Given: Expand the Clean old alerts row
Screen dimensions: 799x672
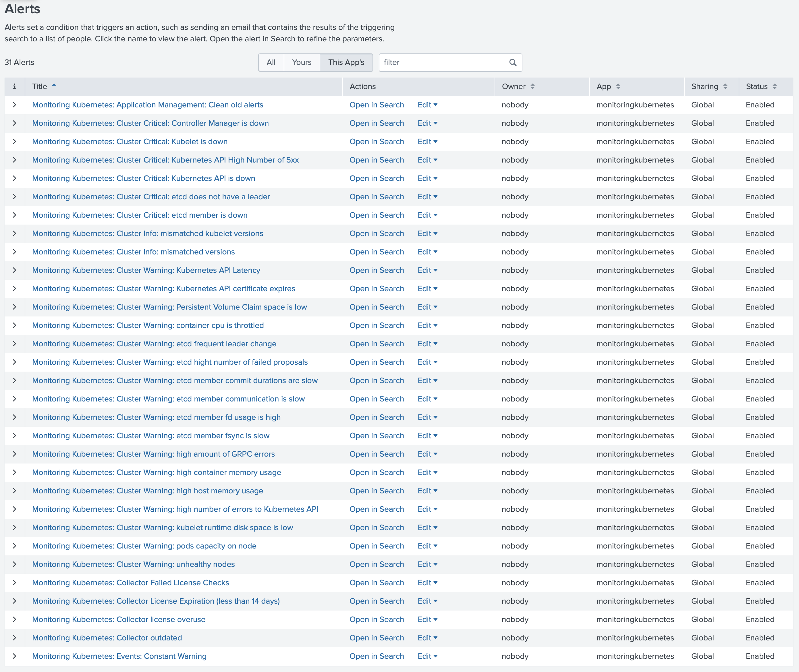Looking at the screenshot, I should pos(14,105).
